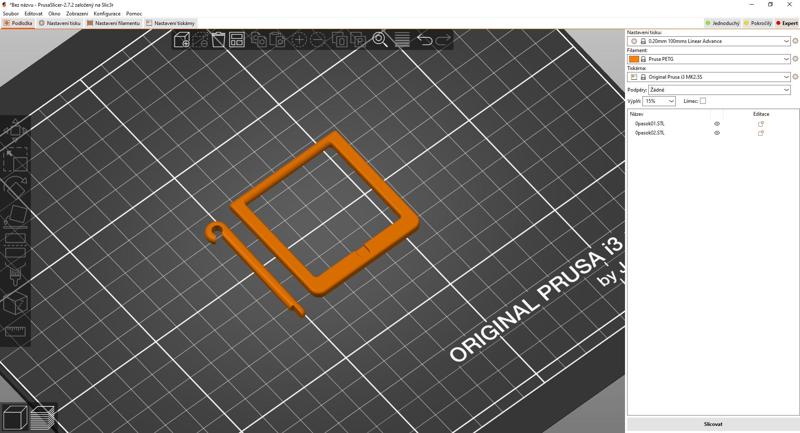The image size is (800, 433).
Task: Open the Pomoc menu
Action: tap(134, 14)
